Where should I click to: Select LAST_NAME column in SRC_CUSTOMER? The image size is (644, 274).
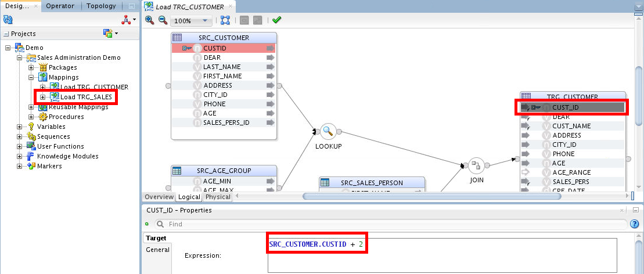click(223, 67)
